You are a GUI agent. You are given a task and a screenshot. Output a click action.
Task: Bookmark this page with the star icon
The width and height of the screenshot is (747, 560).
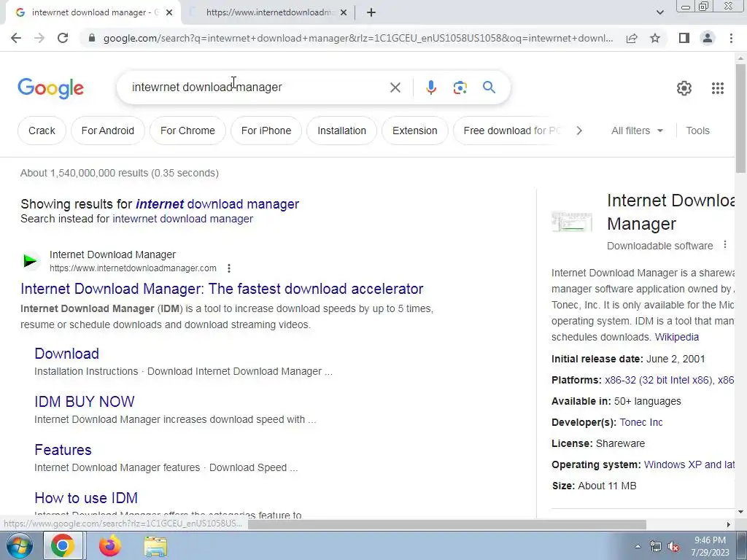coord(655,38)
